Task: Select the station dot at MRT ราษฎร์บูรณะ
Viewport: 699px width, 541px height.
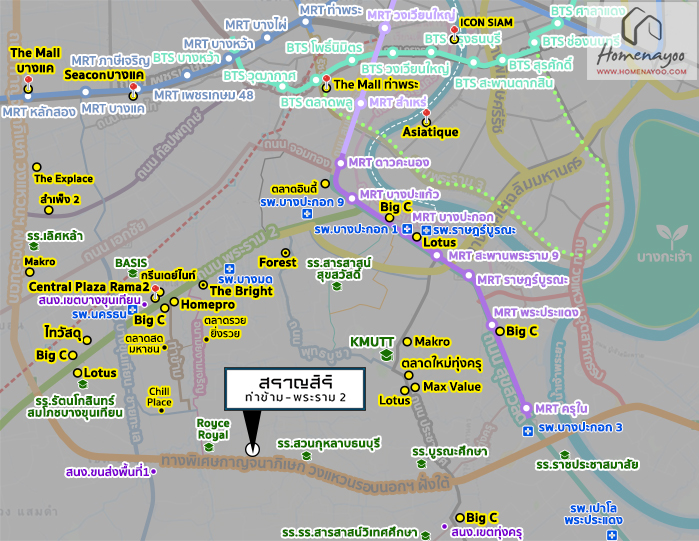Action: pyautogui.click(x=469, y=275)
